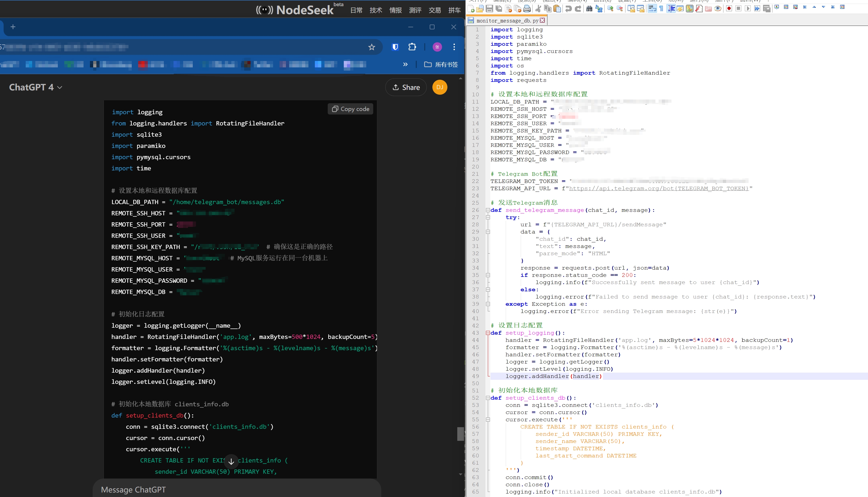Click the Message ChatGPT input field
The width and height of the screenshot is (868, 497).
[x=237, y=490]
